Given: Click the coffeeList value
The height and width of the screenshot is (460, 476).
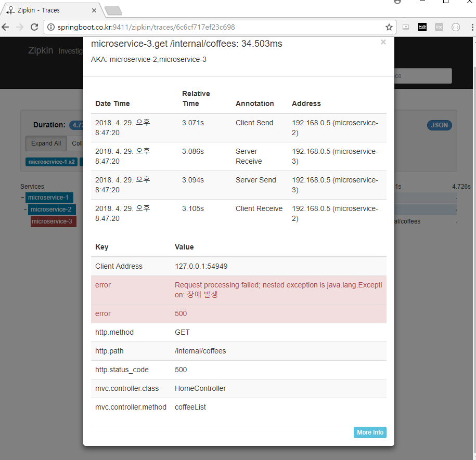Looking at the screenshot, I should [x=190, y=407].
